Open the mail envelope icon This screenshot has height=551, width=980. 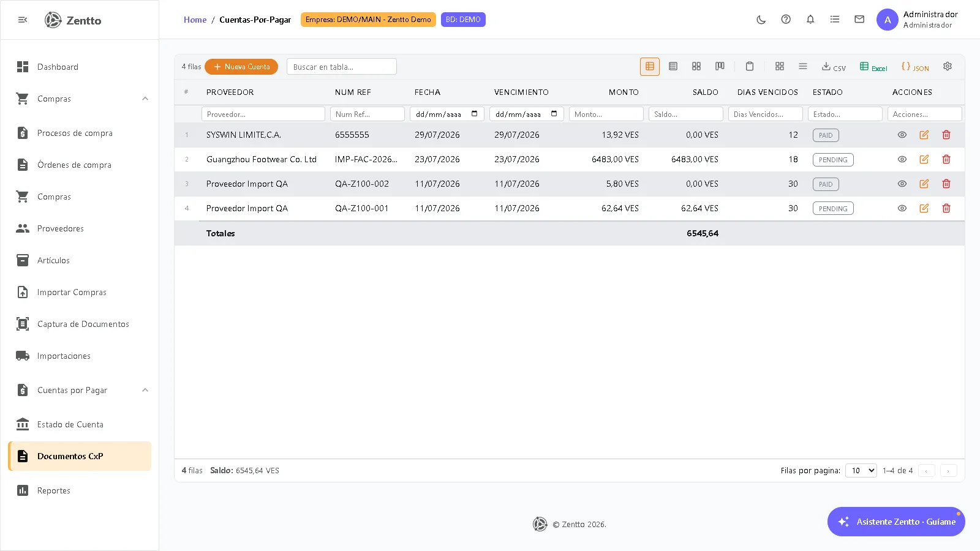859,20
